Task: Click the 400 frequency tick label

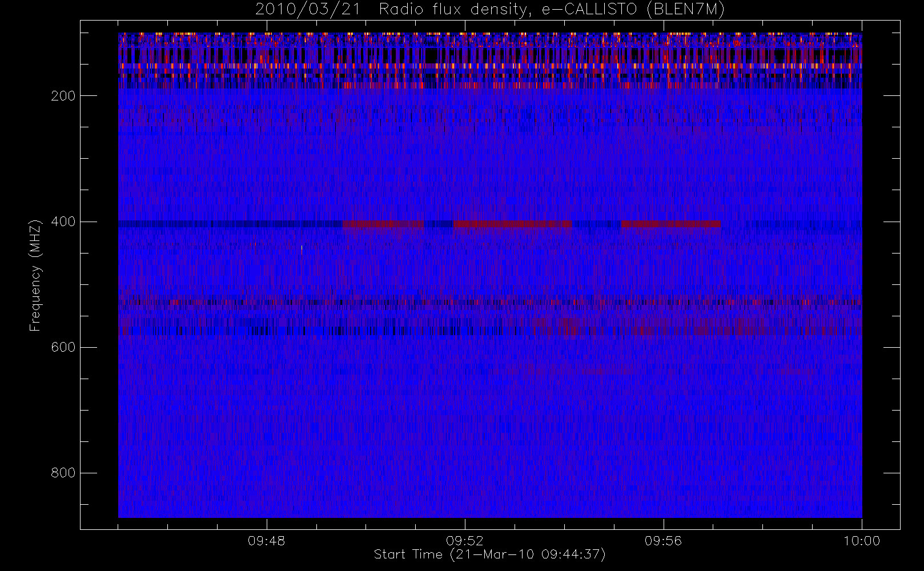Action: click(63, 222)
